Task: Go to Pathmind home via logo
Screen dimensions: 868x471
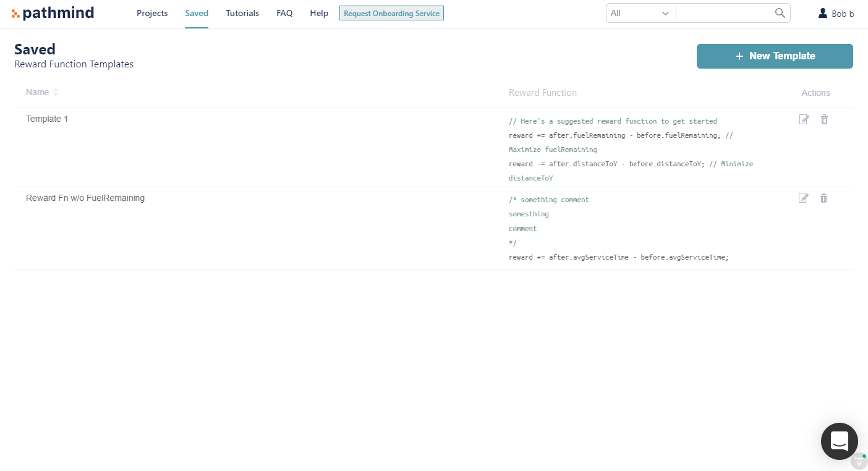Action: 53,13
